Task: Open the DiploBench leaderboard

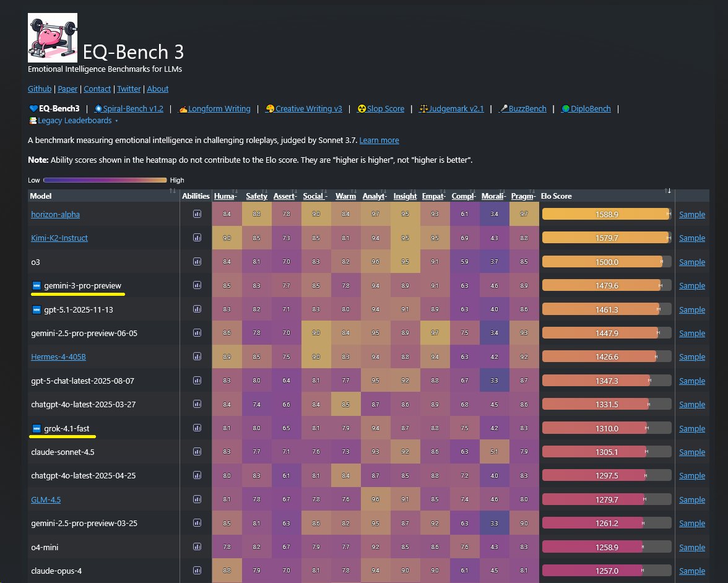Action: (586, 109)
